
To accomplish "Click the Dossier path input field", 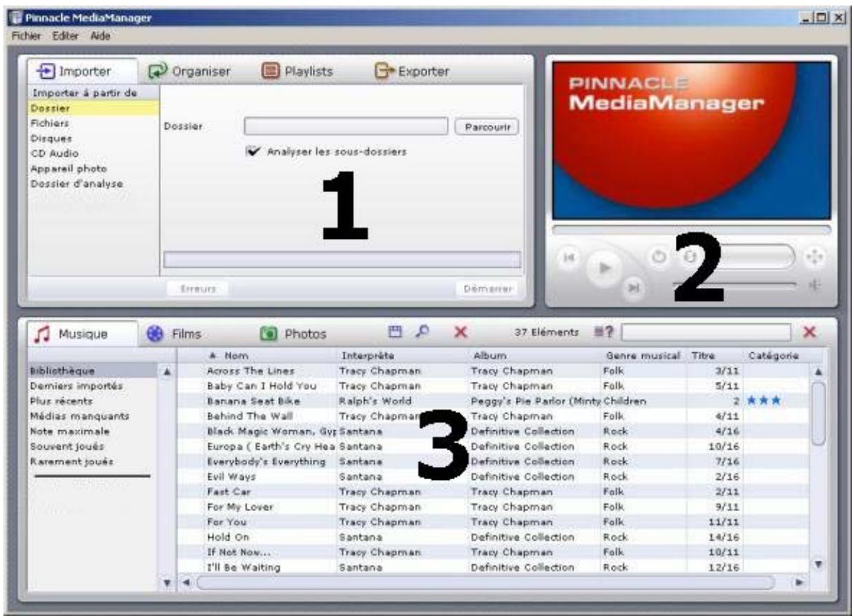I will click(346, 126).
